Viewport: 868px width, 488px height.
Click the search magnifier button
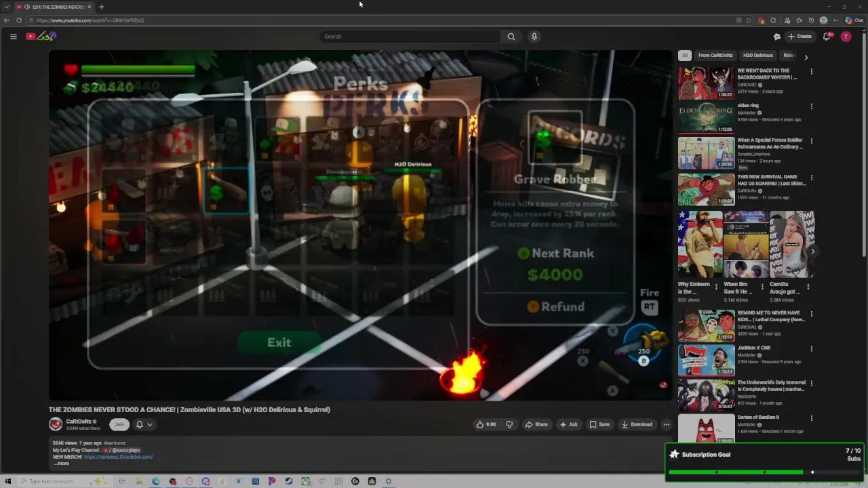coord(511,37)
